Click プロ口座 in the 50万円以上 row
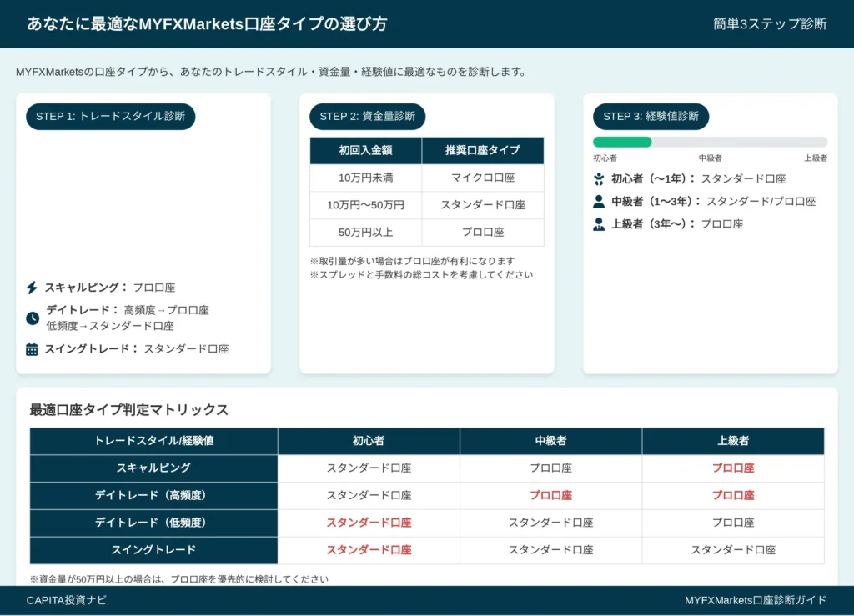Viewport: 854px width, 616px height. (483, 233)
